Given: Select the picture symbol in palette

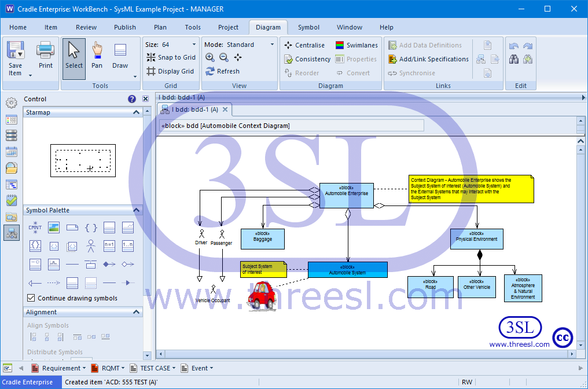Looking at the screenshot, I should coord(54,227).
